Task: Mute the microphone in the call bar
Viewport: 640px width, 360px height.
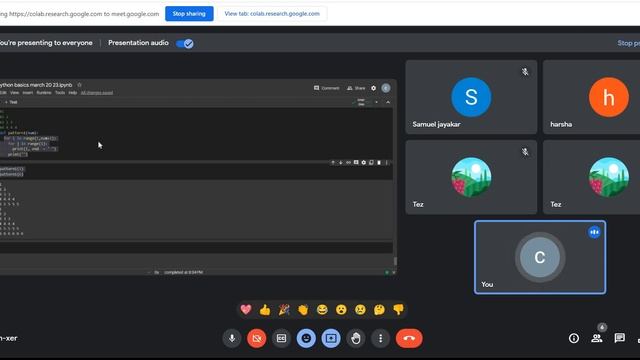Action: 232,338
